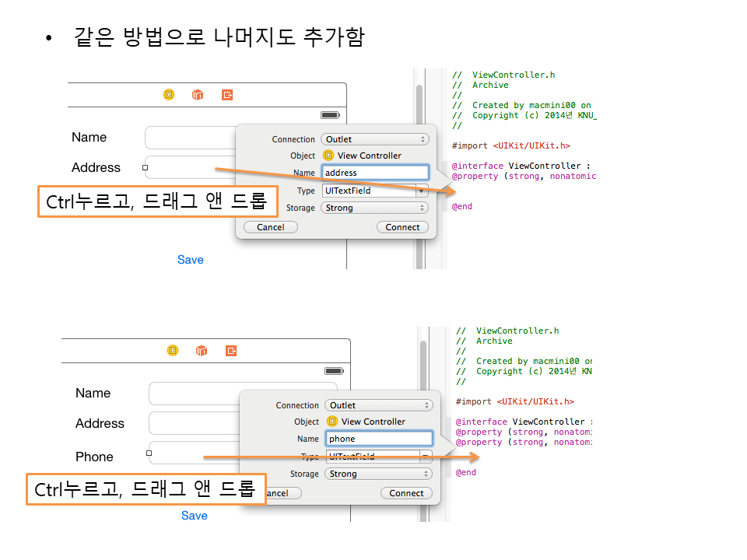Viewport: 747px width, 560px height.
Task: Click the Name field containing "phone"
Action: click(x=378, y=439)
